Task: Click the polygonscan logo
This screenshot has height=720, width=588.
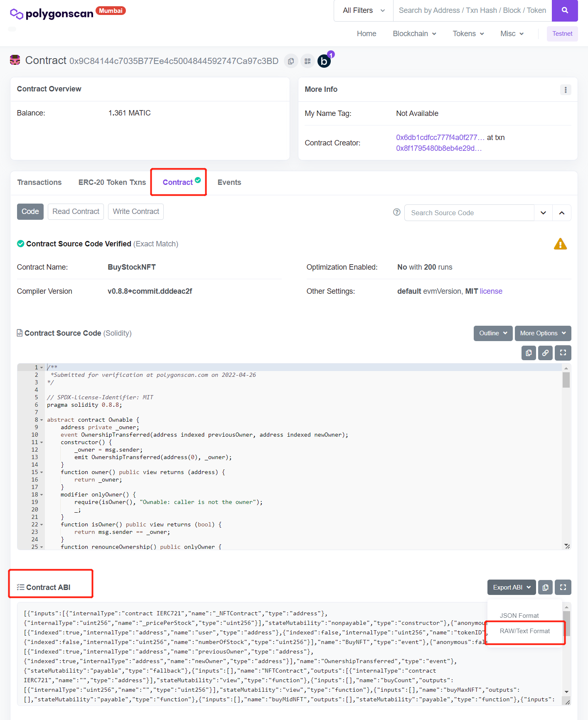Action: pos(52,14)
